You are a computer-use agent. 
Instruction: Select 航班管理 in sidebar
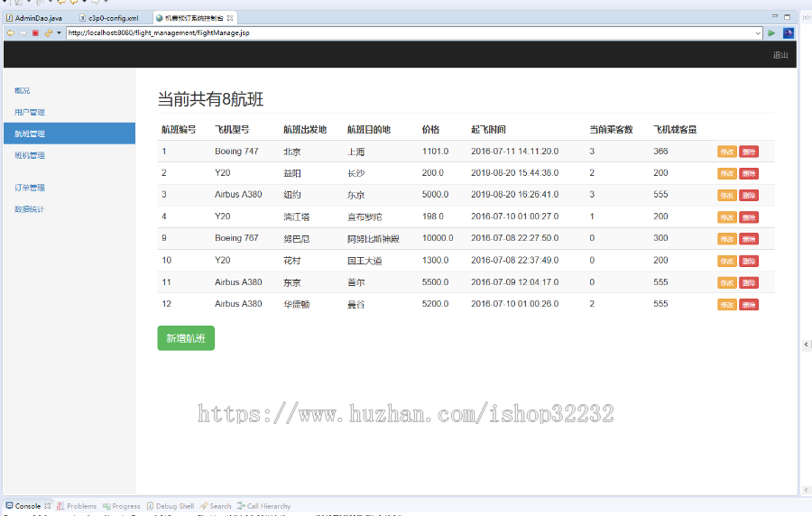[x=69, y=134]
